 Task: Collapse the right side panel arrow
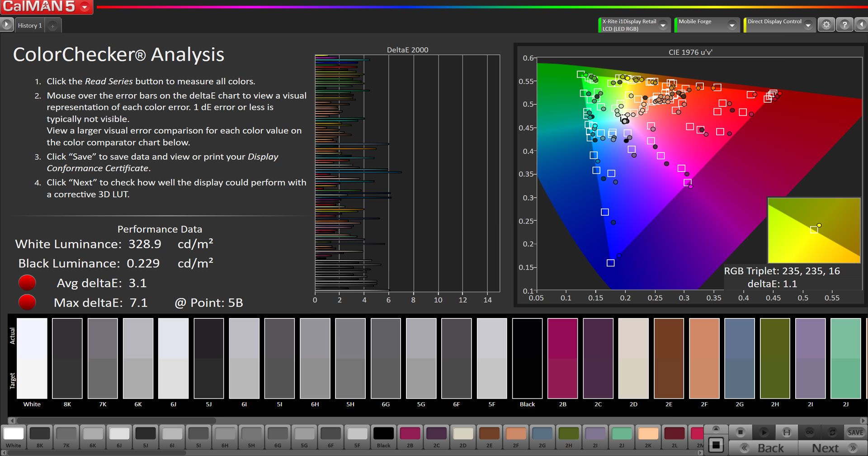click(x=861, y=25)
